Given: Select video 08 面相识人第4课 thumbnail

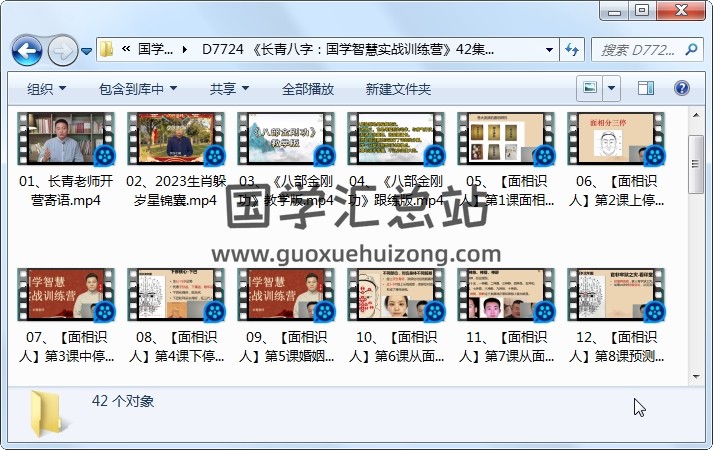Looking at the screenshot, I should tap(176, 295).
